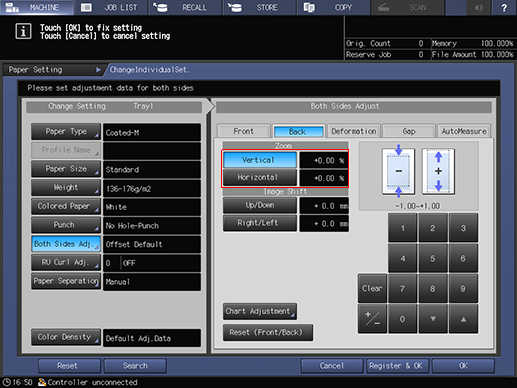The width and height of the screenshot is (517, 388).
Task: Tap keypad number 3
Action: coord(463,228)
